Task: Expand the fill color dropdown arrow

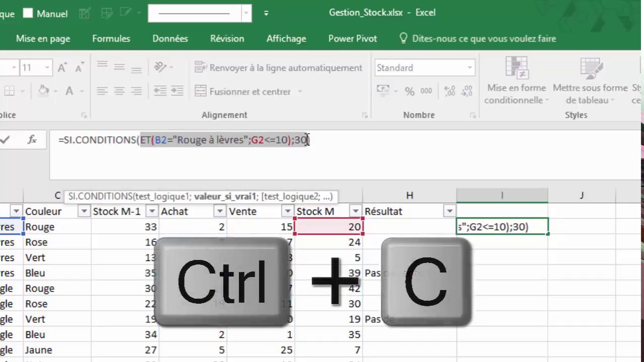Action: click(56, 92)
